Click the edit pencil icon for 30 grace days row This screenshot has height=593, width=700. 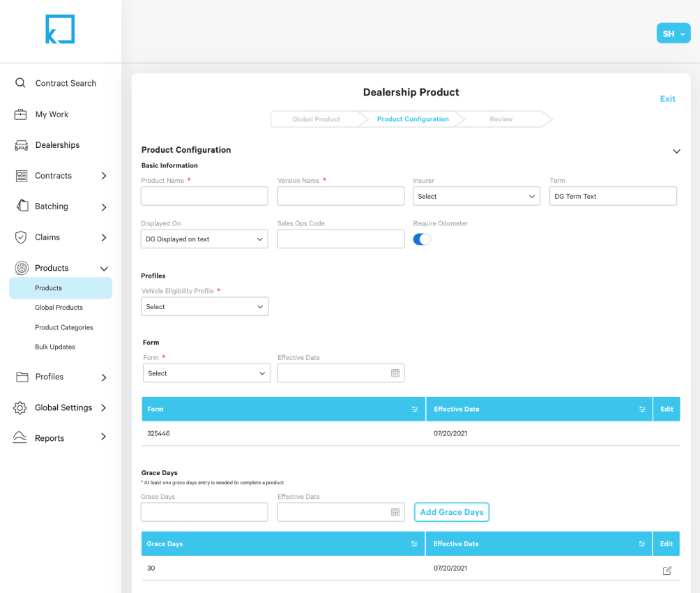(667, 571)
